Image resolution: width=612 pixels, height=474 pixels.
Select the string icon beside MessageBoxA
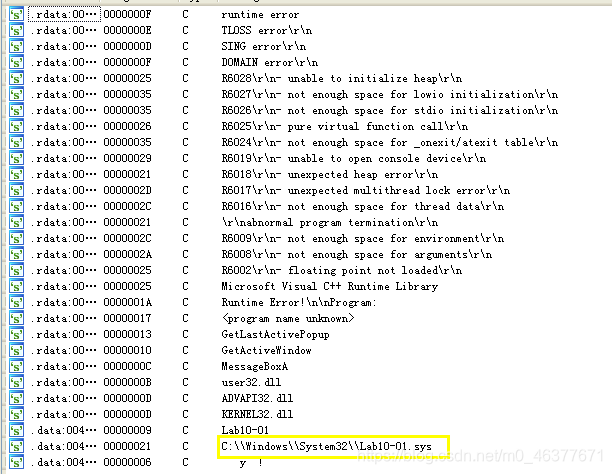(16, 367)
